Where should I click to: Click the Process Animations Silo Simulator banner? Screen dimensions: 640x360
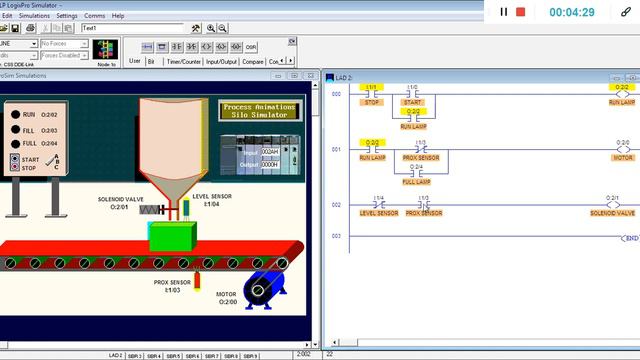tap(260, 111)
